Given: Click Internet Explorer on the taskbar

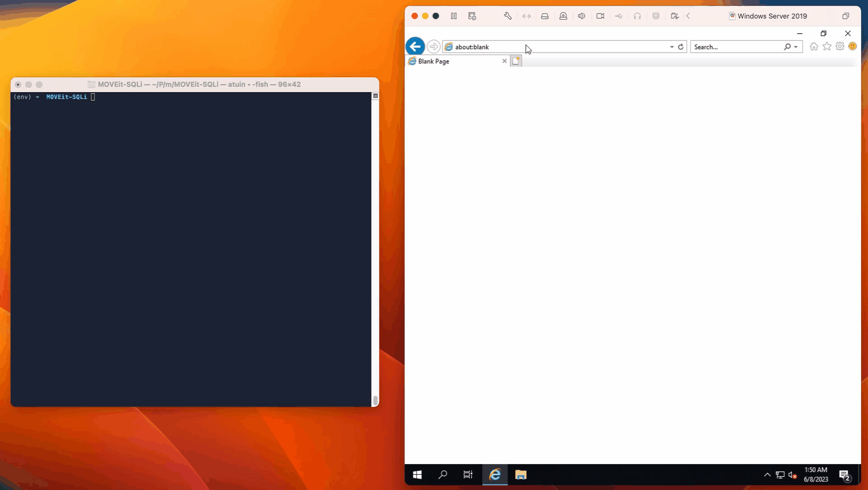Looking at the screenshot, I should pyautogui.click(x=495, y=475).
